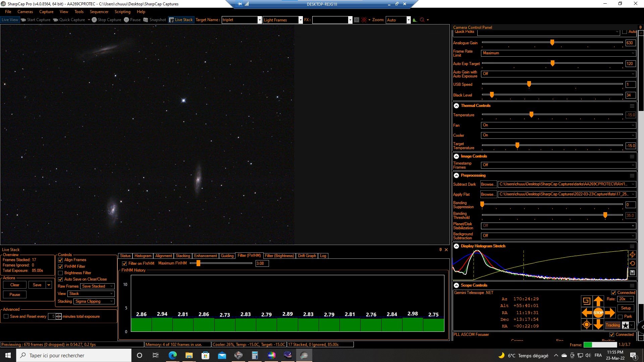This screenshot has height=362, width=644.
Task: Open the Frame Rate Limit dropdown
Action: (x=558, y=53)
